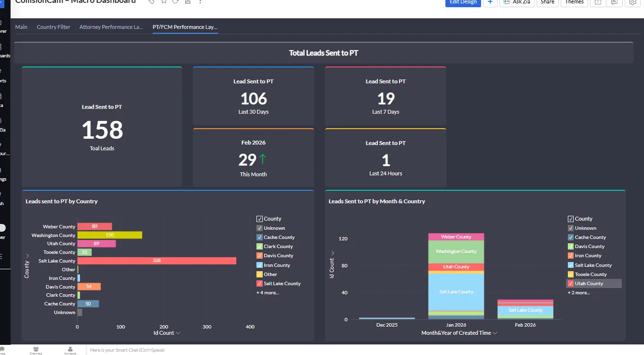The image size is (644, 355).
Task: Select the Jan 2026 Washington County segment
Action: tap(456, 251)
